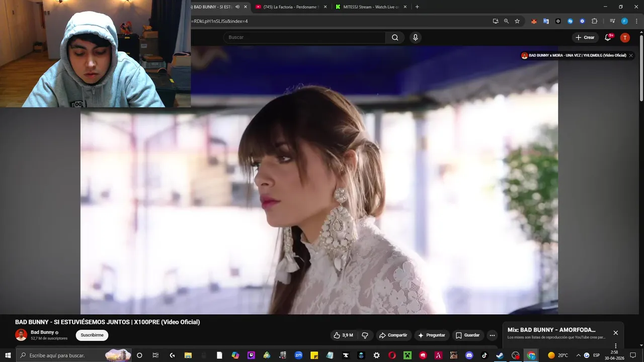
Task: Close the Mix BAD BUNNY playlist panel
Action: tap(615, 333)
